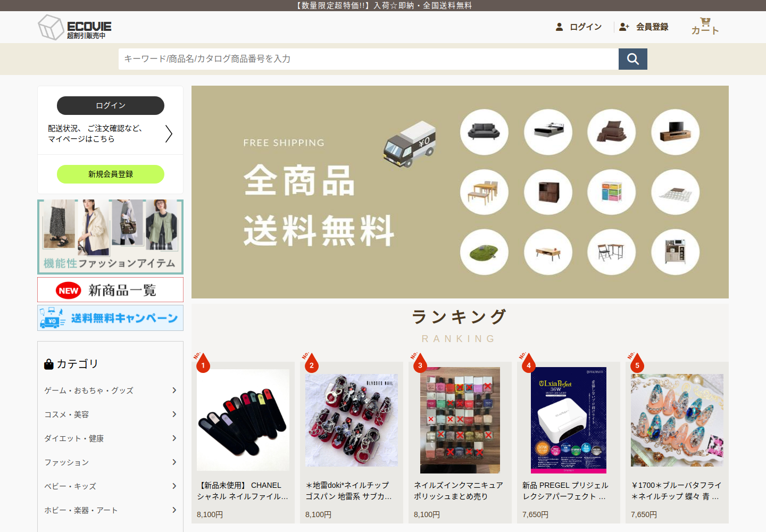
Task: Expand the コスメ・美容 category chevron
Action: pos(174,414)
